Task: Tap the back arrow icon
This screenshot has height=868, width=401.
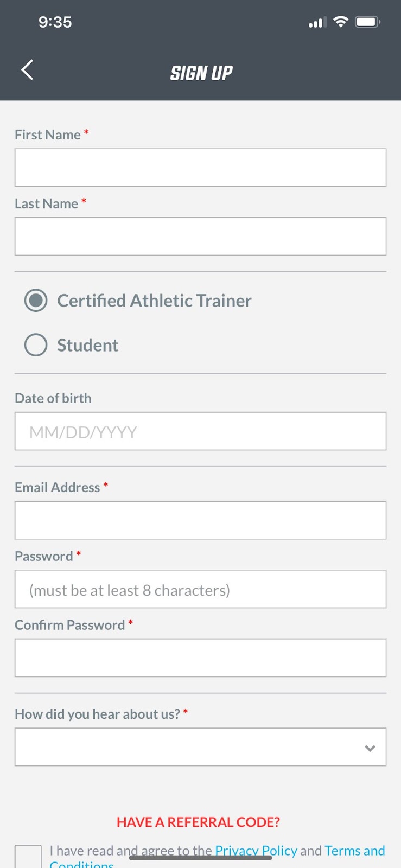Action: tap(28, 70)
